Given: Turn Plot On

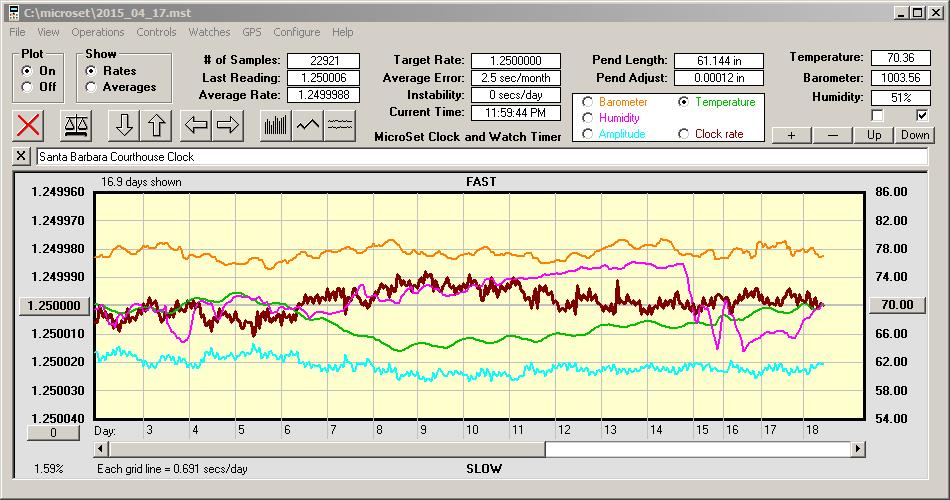Looking at the screenshot, I should click(x=26, y=71).
